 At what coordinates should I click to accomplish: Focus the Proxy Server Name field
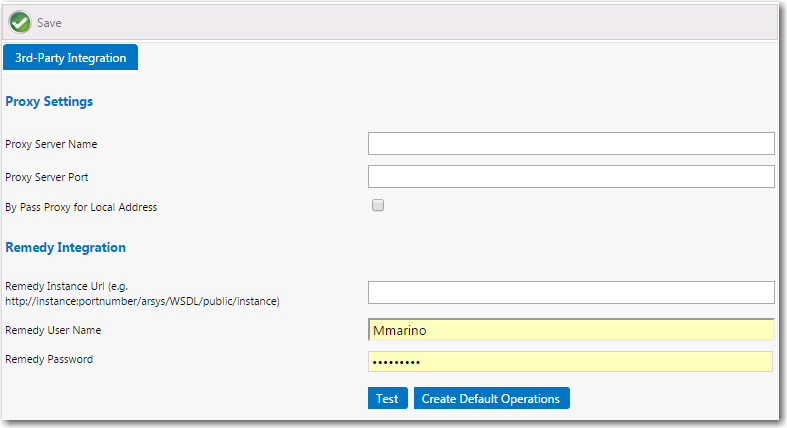[570, 144]
